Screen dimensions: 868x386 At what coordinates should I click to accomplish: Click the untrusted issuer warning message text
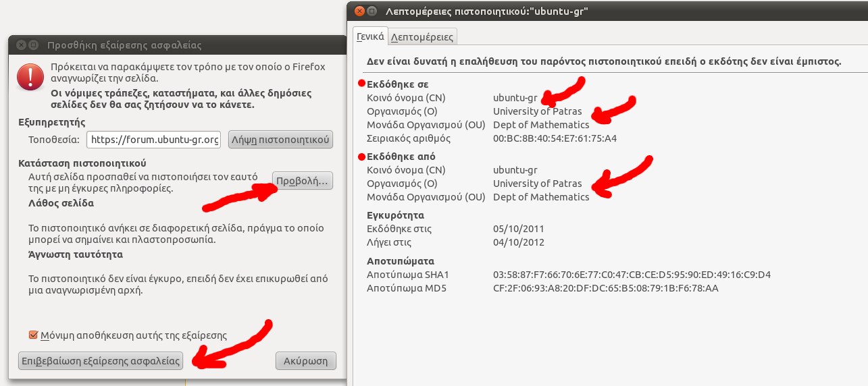tap(603, 61)
